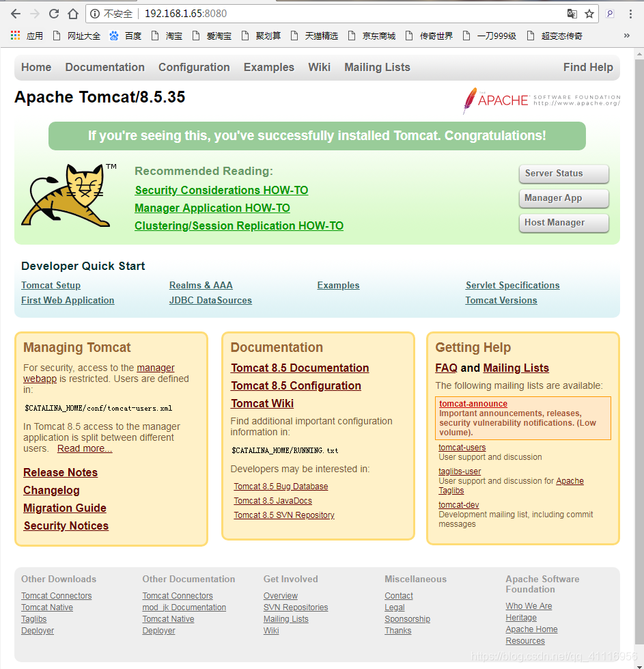Open the 一刀999级 bookmark

[489, 36]
